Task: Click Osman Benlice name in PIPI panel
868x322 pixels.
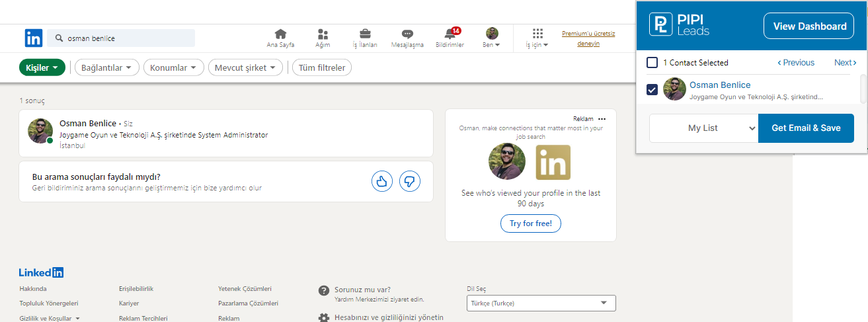Action: (x=720, y=85)
